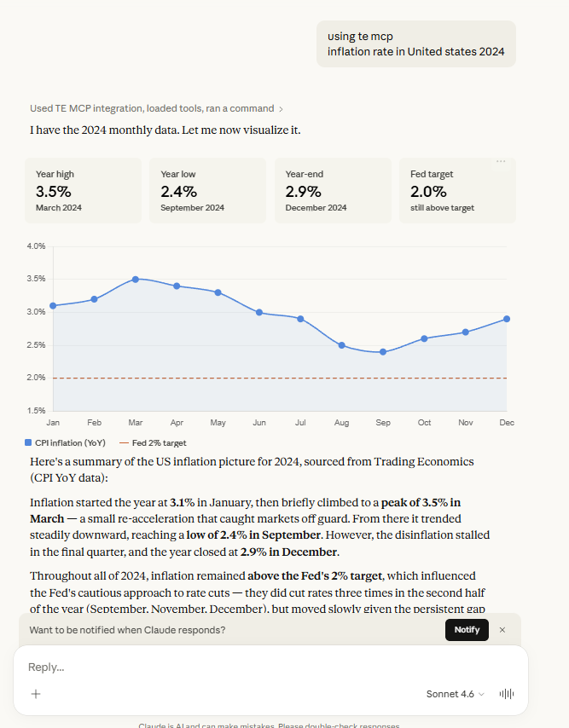Expand the "Used TE MCP integration" details
569x728 pixels.
(156, 108)
